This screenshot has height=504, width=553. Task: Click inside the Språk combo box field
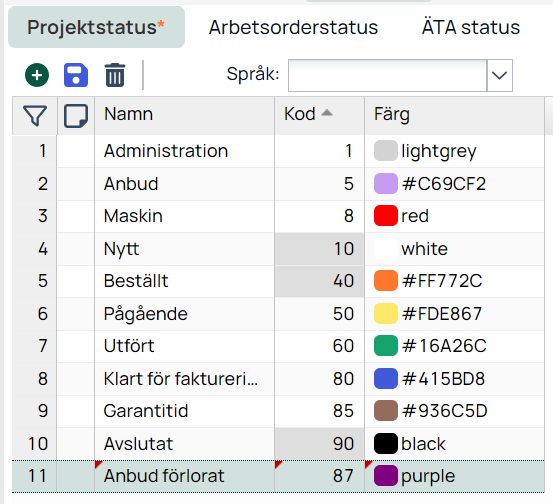click(387, 75)
